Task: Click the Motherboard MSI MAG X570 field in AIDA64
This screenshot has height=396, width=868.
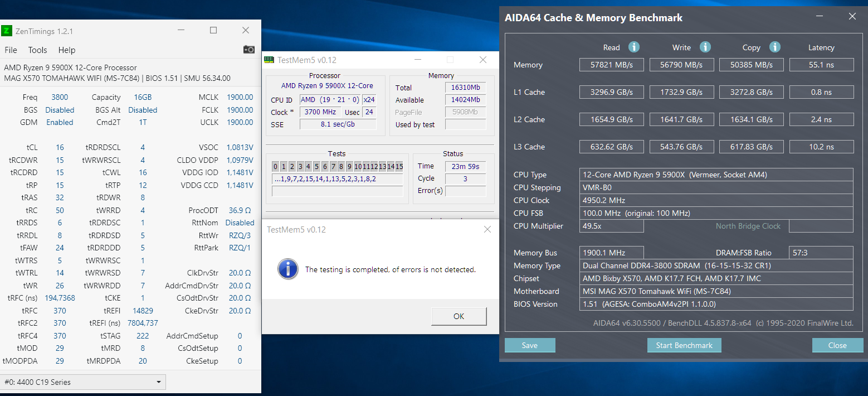Action: (716, 291)
